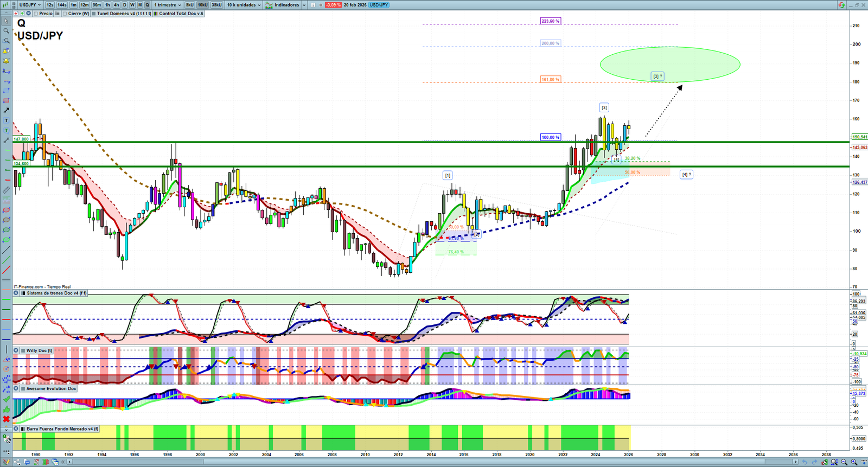Select the red diagonal line tool
The image size is (868, 467).
[6, 270]
